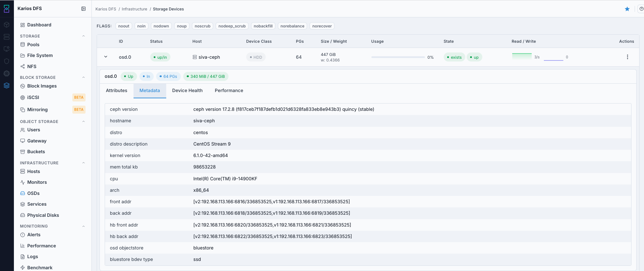Toggle the noout flag
The width and height of the screenshot is (644, 271).
(x=124, y=26)
